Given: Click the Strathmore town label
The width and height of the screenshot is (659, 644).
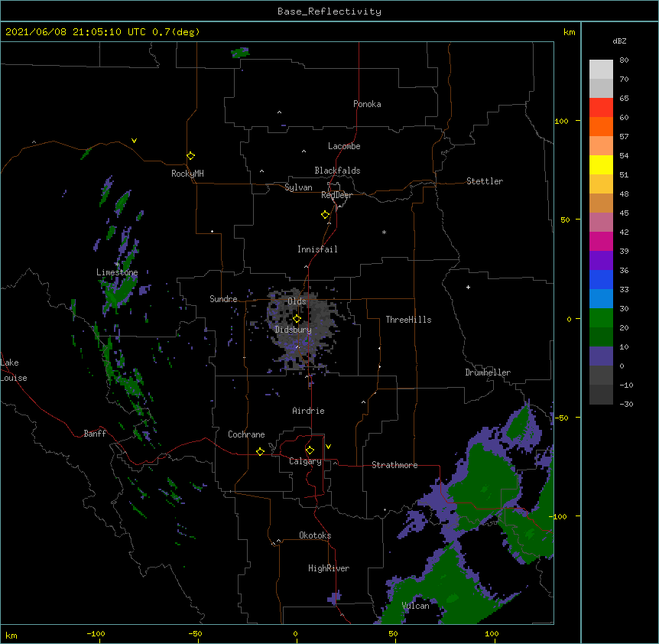Looking at the screenshot, I should (x=394, y=465).
